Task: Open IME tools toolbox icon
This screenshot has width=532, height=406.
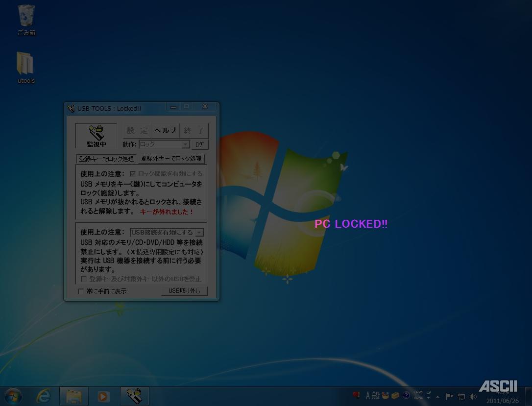Action: point(395,396)
